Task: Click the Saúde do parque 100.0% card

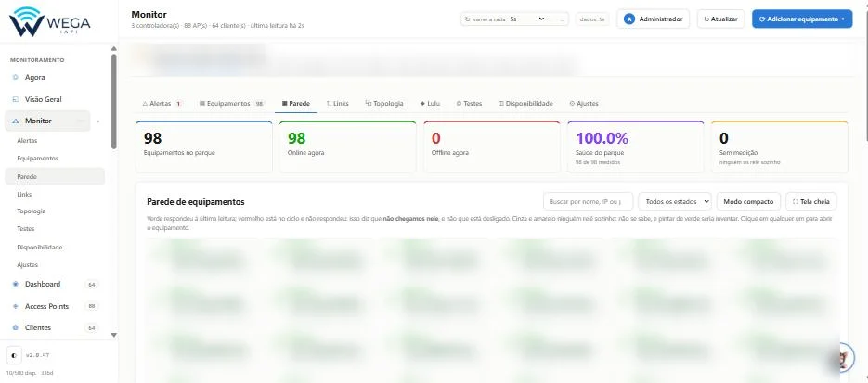Action: [x=636, y=147]
